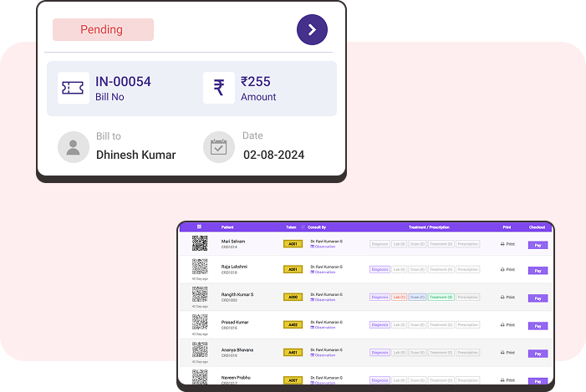Viewport: 586px width, 392px height.
Task: Select Treatment (4) tag for Rangith Kumar
Action: [x=441, y=297]
